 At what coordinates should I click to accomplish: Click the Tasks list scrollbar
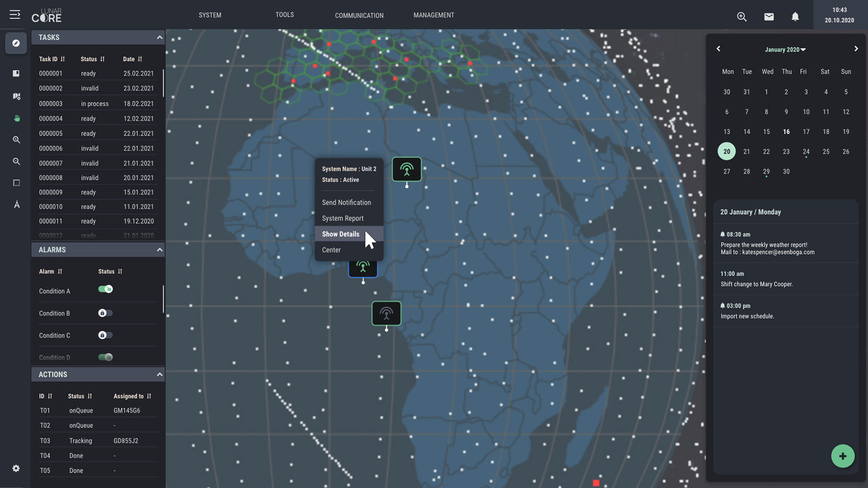163,83
